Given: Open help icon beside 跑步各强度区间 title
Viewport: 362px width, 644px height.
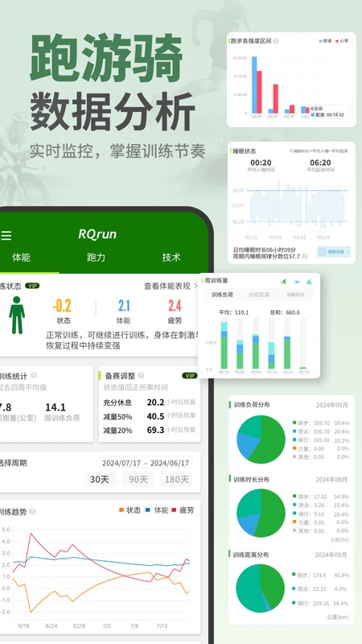Looking at the screenshot, I should coord(276,41).
